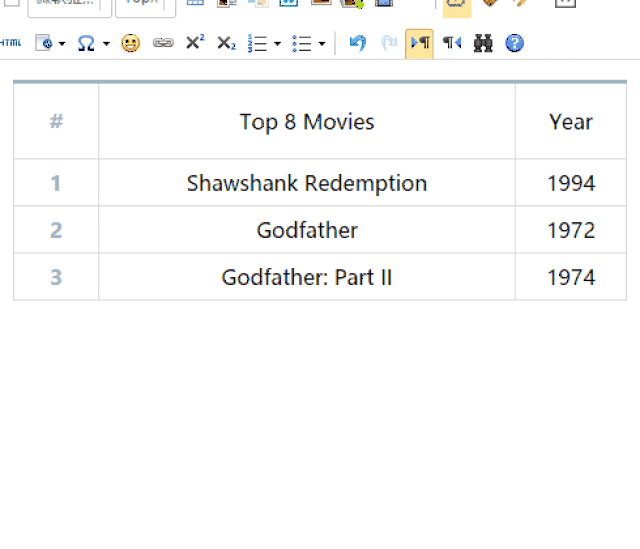This screenshot has height=549, width=640.
Task: Select the 'Shawshank Redemption' table cell
Action: point(306,183)
